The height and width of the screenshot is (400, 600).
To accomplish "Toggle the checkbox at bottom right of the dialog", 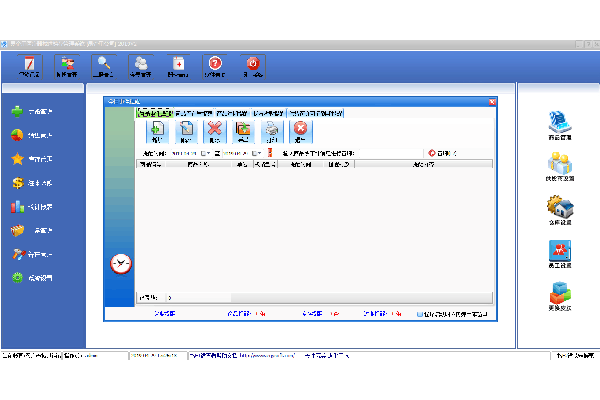I will click(x=419, y=314).
